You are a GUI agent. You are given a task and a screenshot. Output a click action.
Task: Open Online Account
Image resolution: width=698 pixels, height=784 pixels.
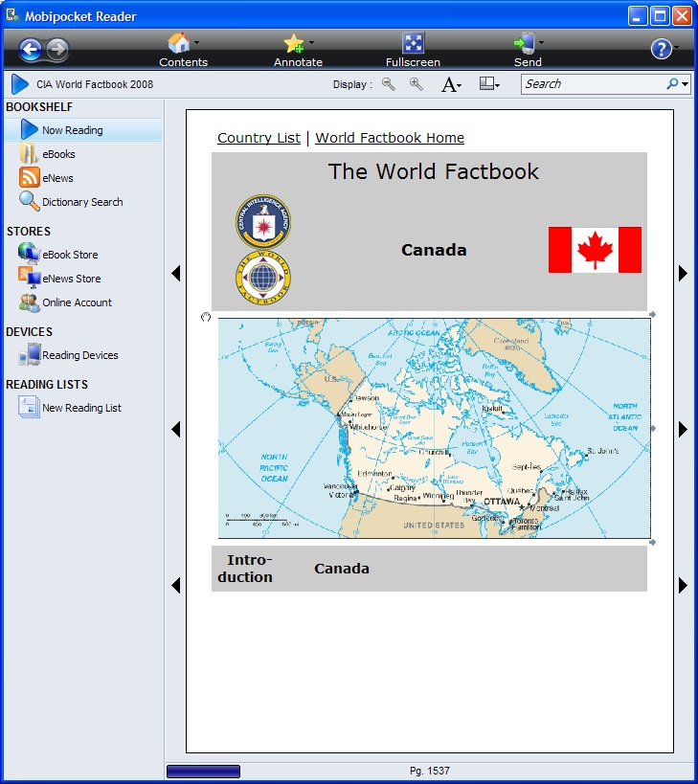[x=77, y=302]
